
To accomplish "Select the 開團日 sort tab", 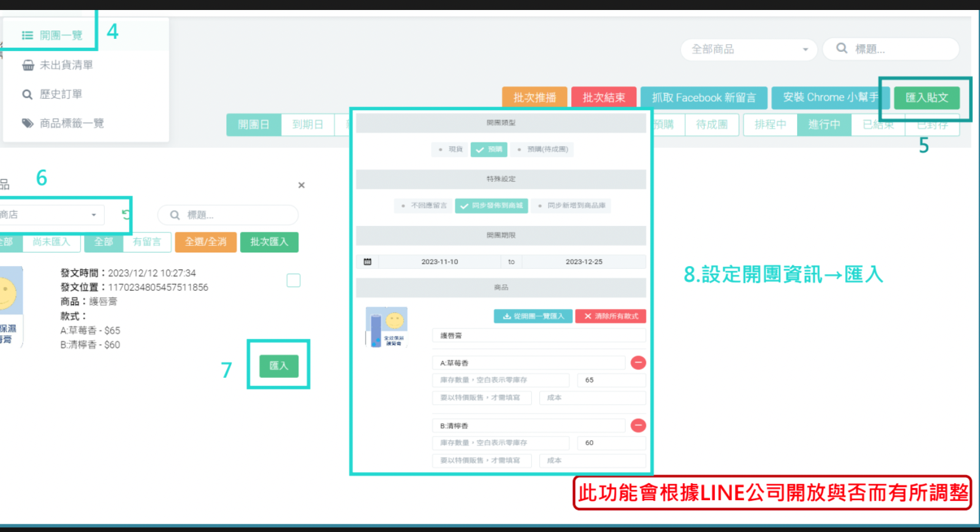I will tap(254, 125).
